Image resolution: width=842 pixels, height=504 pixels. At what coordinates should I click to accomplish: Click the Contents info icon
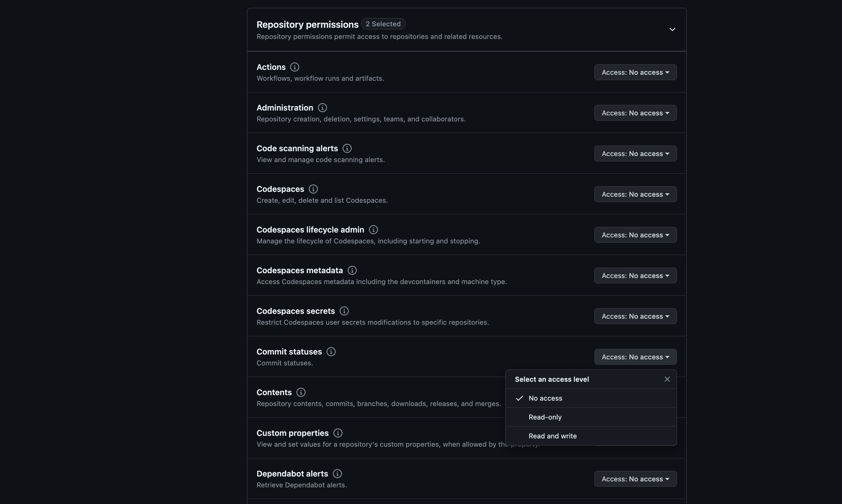(301, 392)
